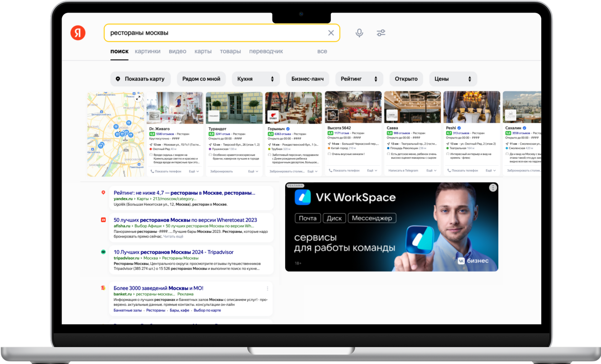Open 'Рейтинг: не ниже 4,7' yandex.ru result
Viewport: 601px width, 364px height.
(x=184, y=193)
